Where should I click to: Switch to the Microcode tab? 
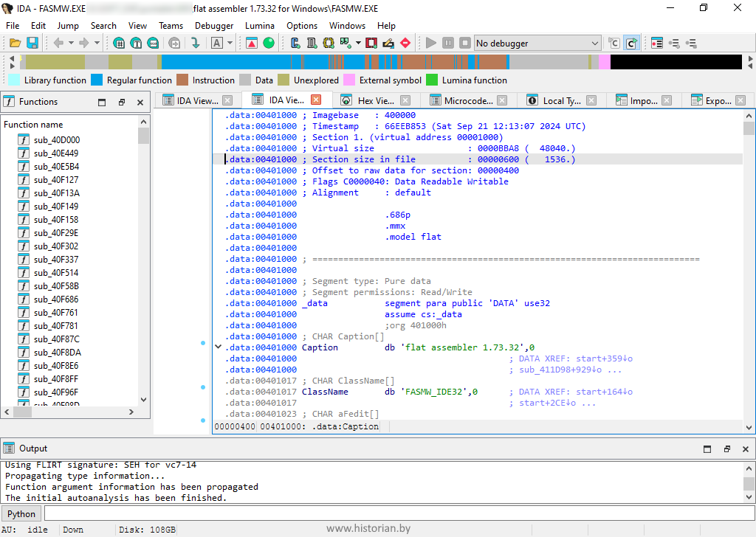click(468, 100)
